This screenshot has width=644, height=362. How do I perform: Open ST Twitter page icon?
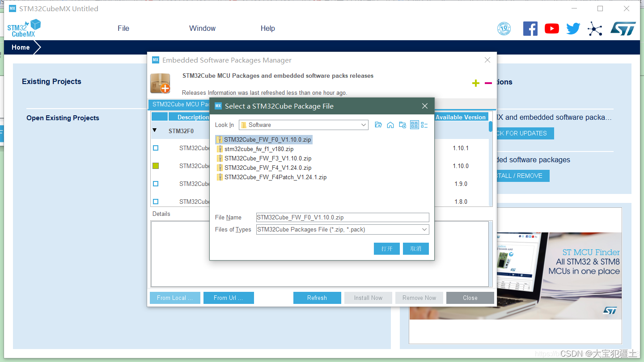573,29
